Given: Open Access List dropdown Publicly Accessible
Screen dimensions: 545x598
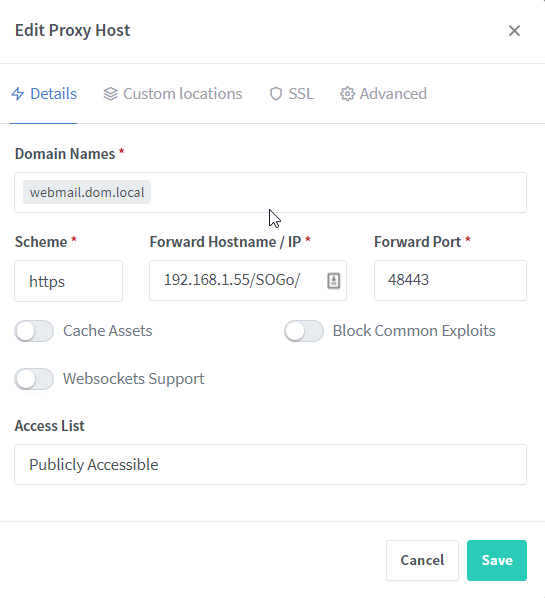Looking at the screenshot, I should [270, 465].
